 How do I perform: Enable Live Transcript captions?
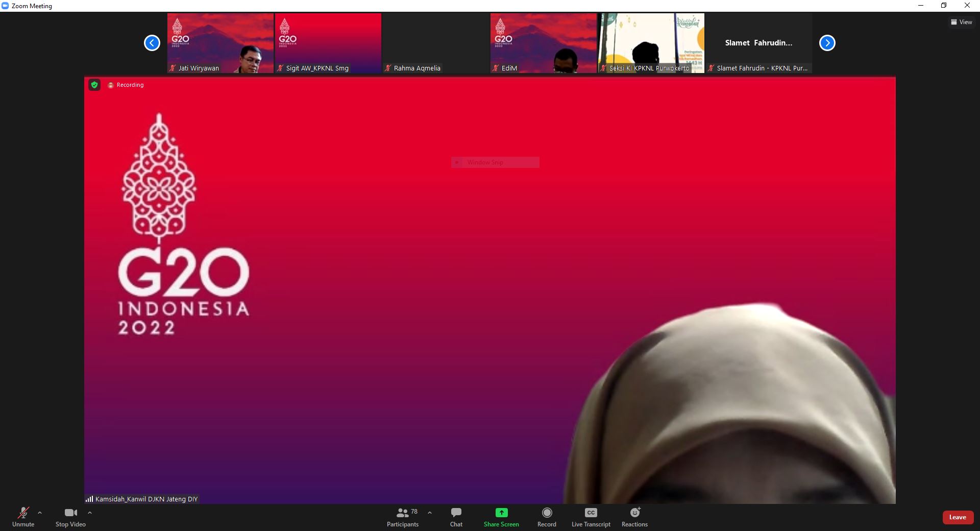click(x=591, y=516)
